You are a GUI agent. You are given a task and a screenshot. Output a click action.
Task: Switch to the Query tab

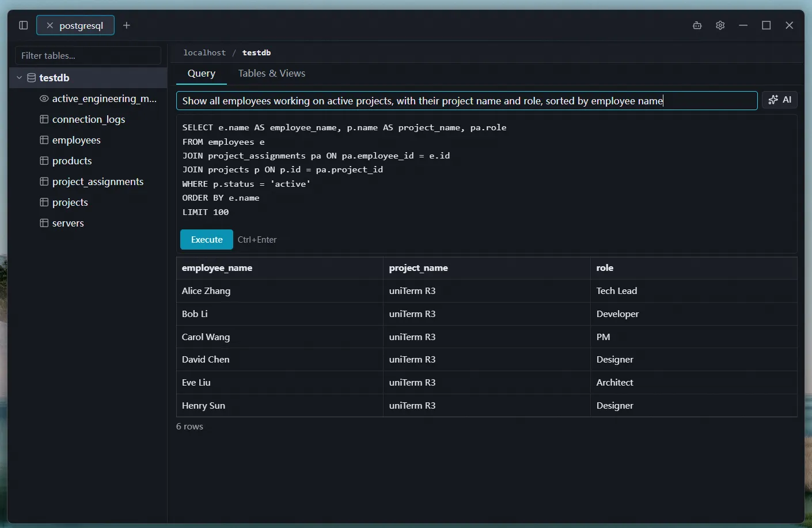click(202, 73)
